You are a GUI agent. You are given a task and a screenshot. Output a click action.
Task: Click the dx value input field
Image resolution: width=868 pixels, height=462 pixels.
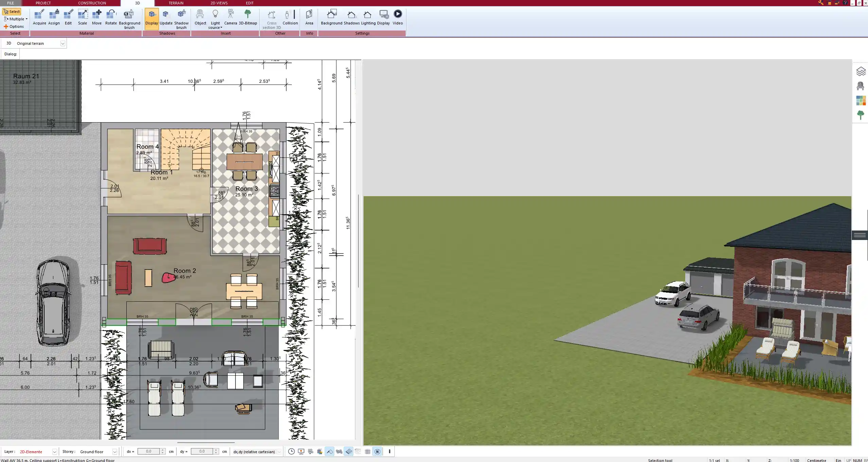point(148,451)
